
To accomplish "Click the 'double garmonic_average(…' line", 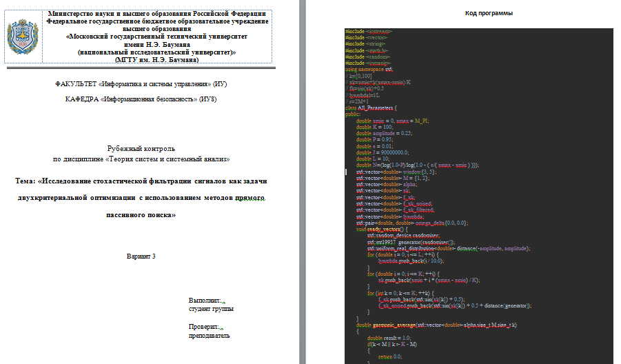I will click(x=436, y=325).
